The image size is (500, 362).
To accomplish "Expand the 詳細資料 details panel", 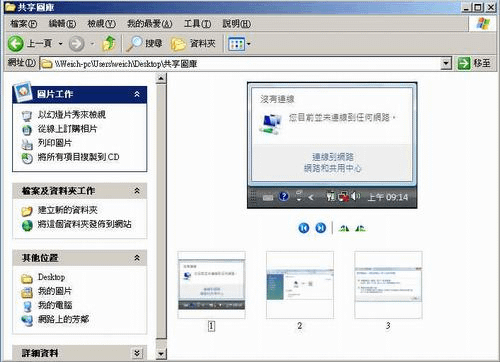I will [137, 353].
